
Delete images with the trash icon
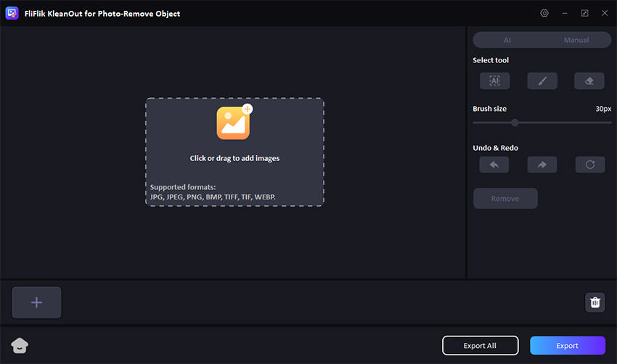594,302
